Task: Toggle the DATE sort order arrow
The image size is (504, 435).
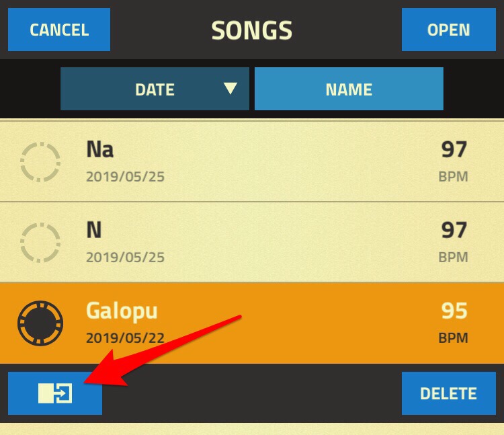Action: [x=230, y=88]
